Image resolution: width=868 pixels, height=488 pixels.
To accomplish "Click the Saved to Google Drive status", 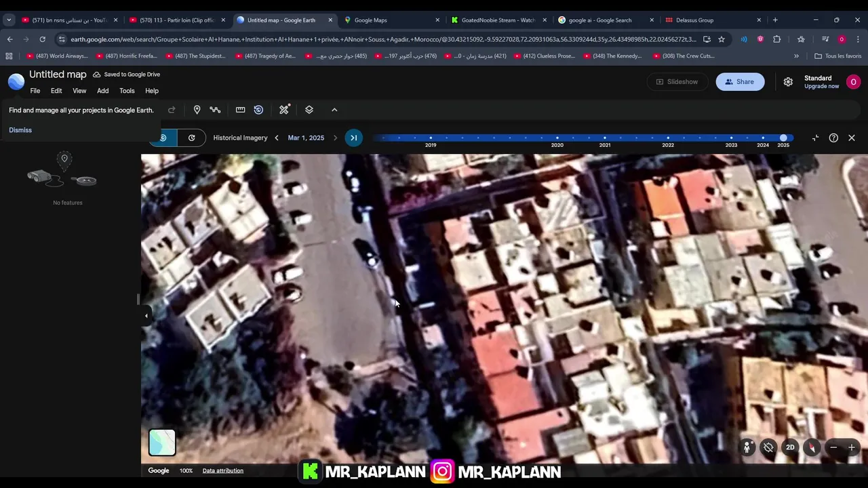I will pyautogui.click(x=127, y=75).
